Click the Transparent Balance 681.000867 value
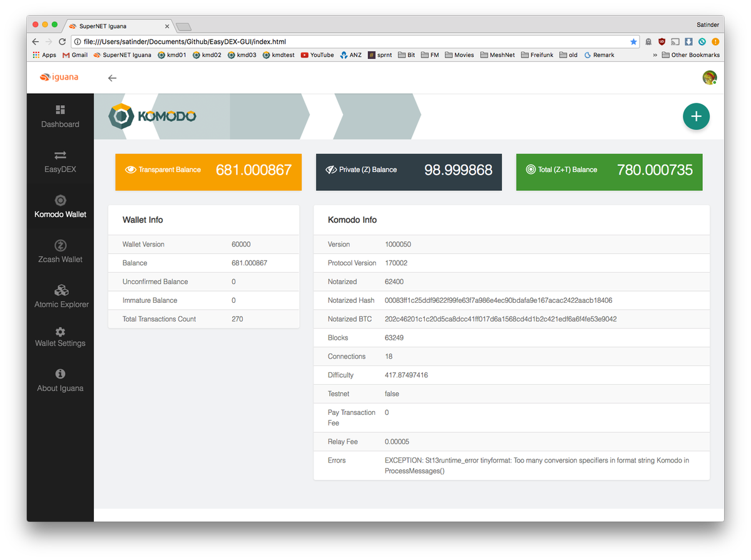This screenshot has width=751, height=560. point(253,170)
